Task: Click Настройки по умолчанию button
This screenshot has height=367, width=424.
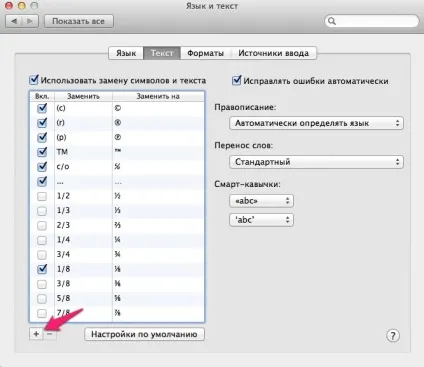Action: coord(144,334)
